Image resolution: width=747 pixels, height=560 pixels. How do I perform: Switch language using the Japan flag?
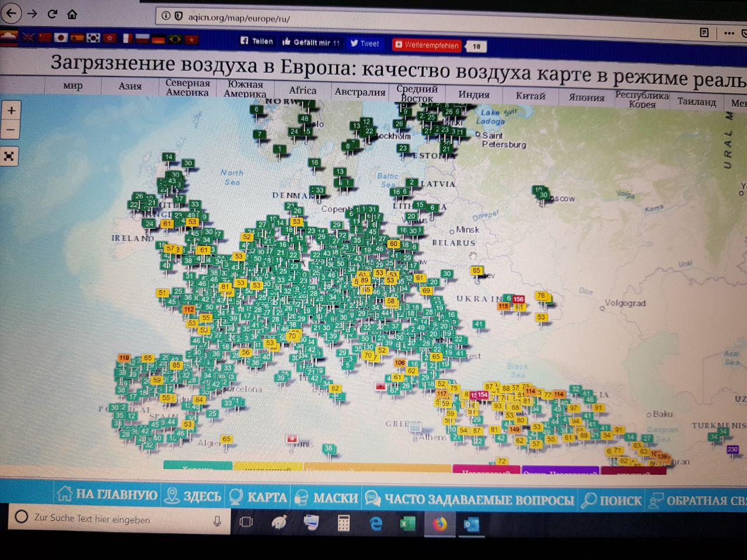[x=61, y=37]
